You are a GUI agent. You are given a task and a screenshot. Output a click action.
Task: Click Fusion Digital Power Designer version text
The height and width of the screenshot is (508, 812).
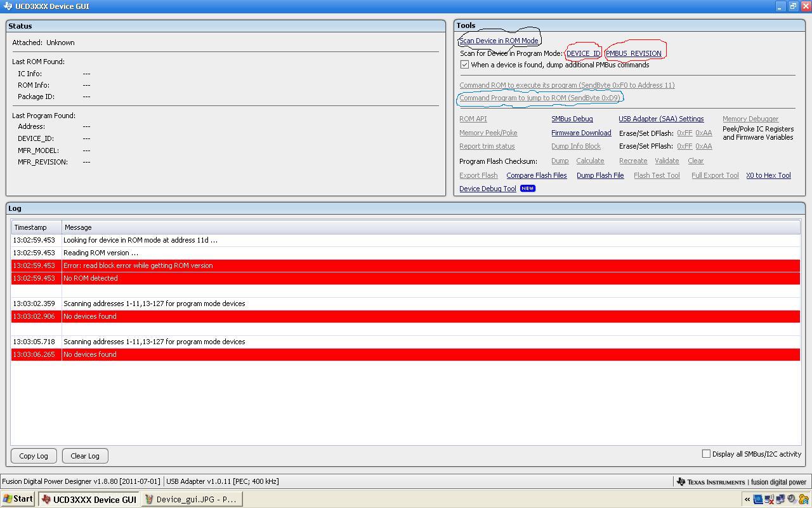click(81, 481)
